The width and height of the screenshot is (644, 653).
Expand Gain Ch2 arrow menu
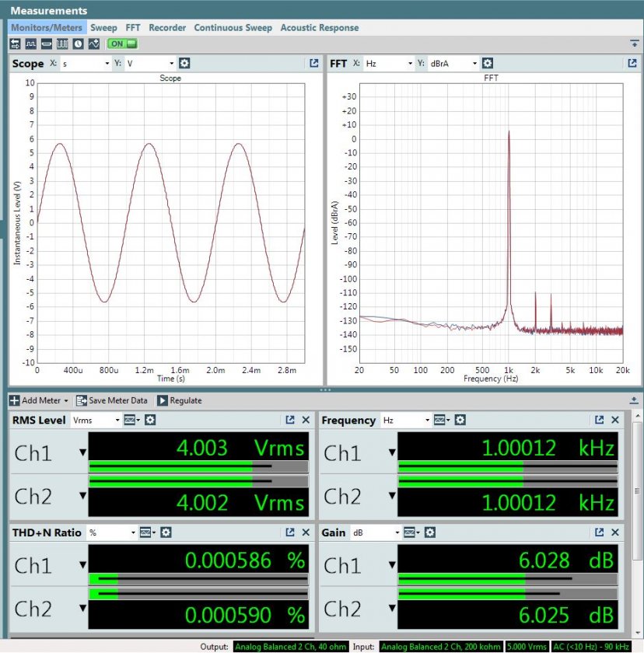(392, 609)
